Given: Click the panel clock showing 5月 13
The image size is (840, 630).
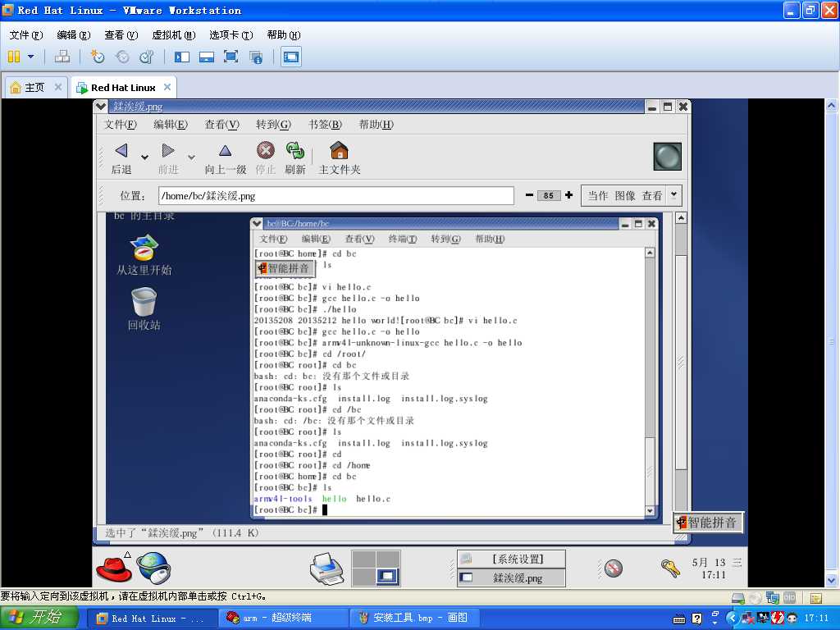Looking at the screenshot, I should (x=716, y=568).
